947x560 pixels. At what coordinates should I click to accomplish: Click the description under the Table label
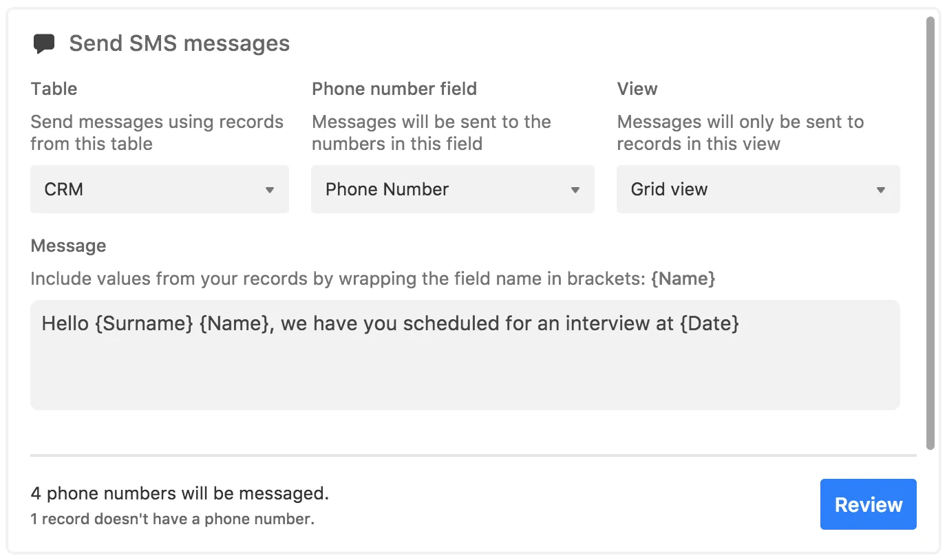click(x=157, y=133)
